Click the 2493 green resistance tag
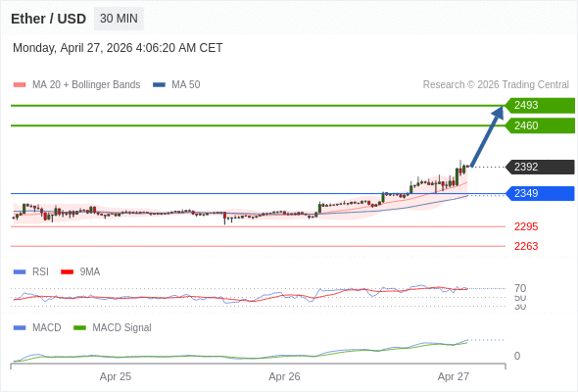This screenshot has height=392, width=578. click(x=540, y=106)
